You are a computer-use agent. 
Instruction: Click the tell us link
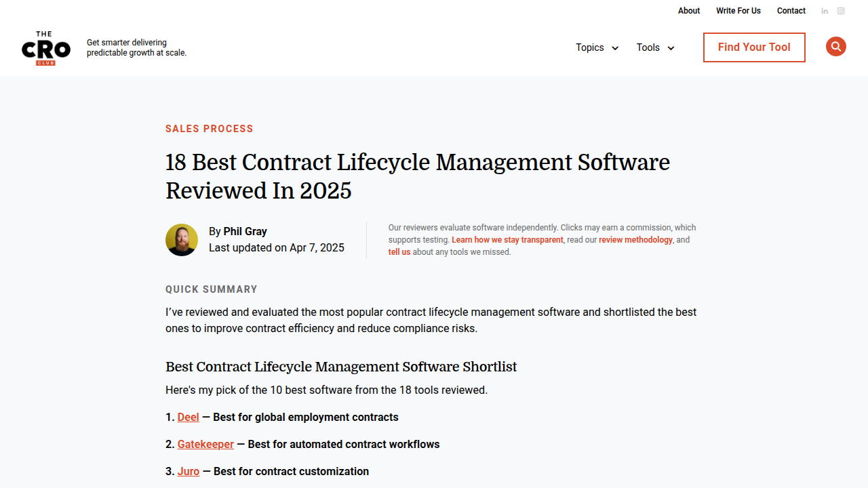pyautogui.click(x=399, y=252)
